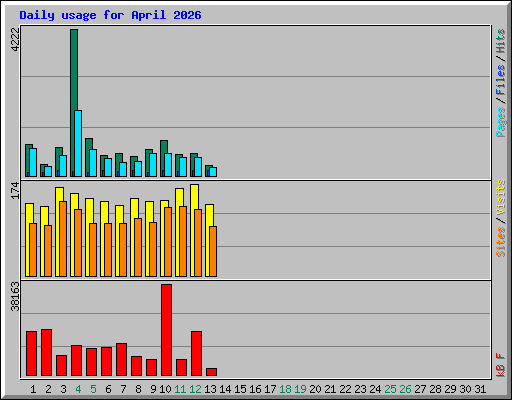Click the red KB bar for day 12
The image size is (512, 400).
[x=196, y=354]
